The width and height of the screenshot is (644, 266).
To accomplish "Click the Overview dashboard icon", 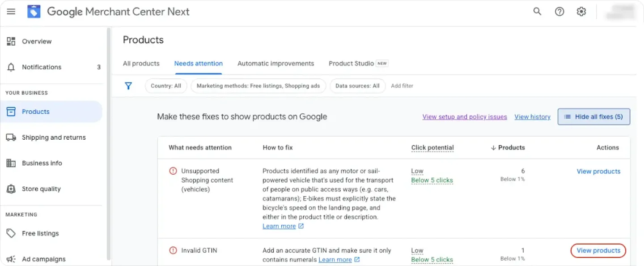I will tap(11, 41).
